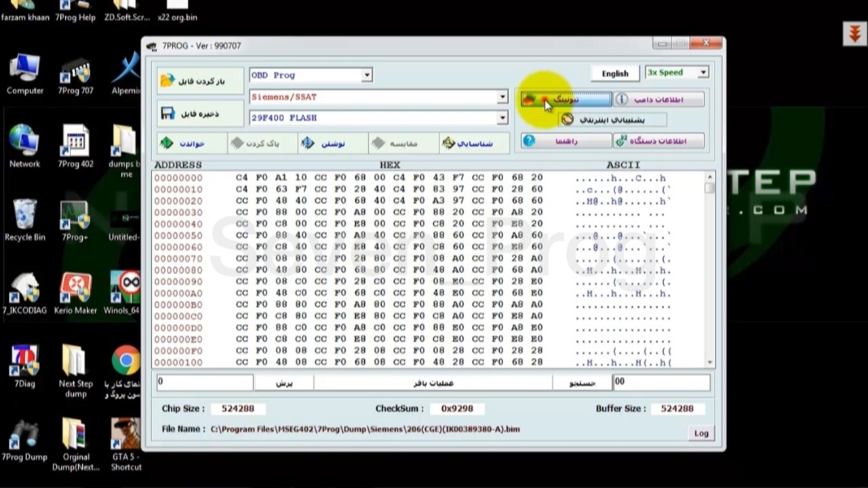Click the car icon tuning button
The width and height of the screenshot is (868, 488).
(566, 100)
